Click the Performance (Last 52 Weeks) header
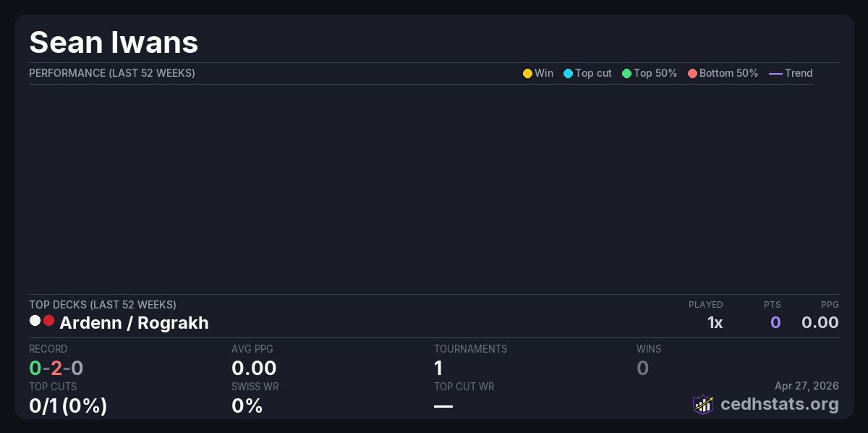This screenshot has width=868, height=433. click(111, 73)
